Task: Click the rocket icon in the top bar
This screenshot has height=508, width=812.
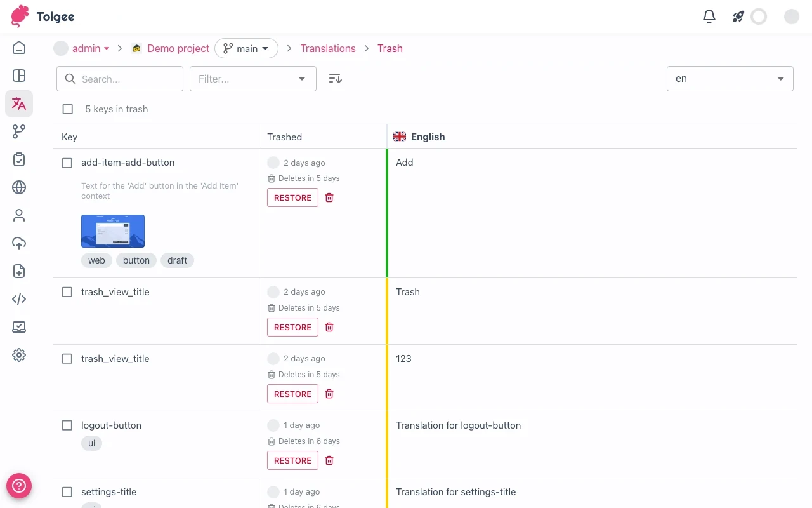Action: (x=737, y=17)
